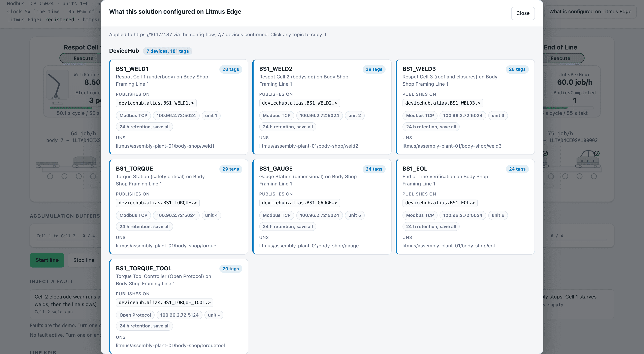Click the 60.0 job/h JobsPerHour value
This screenshot has height=354, width=644.
click(575, 82)
